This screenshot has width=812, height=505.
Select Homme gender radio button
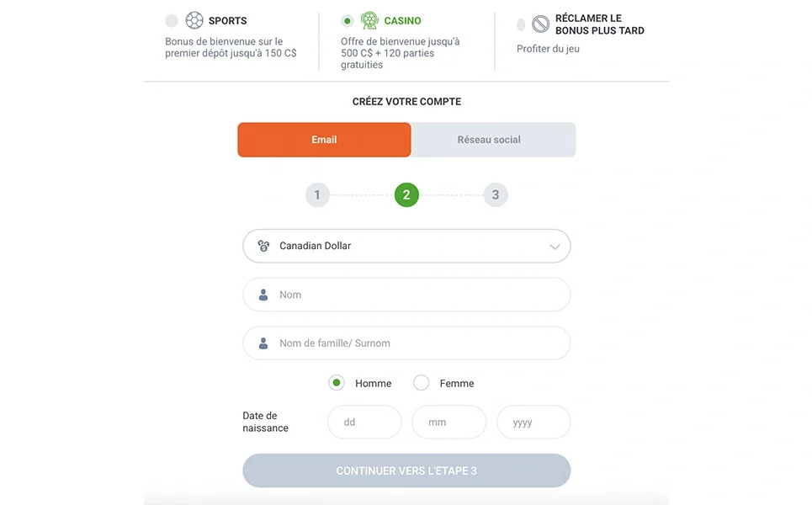[337, 383]
